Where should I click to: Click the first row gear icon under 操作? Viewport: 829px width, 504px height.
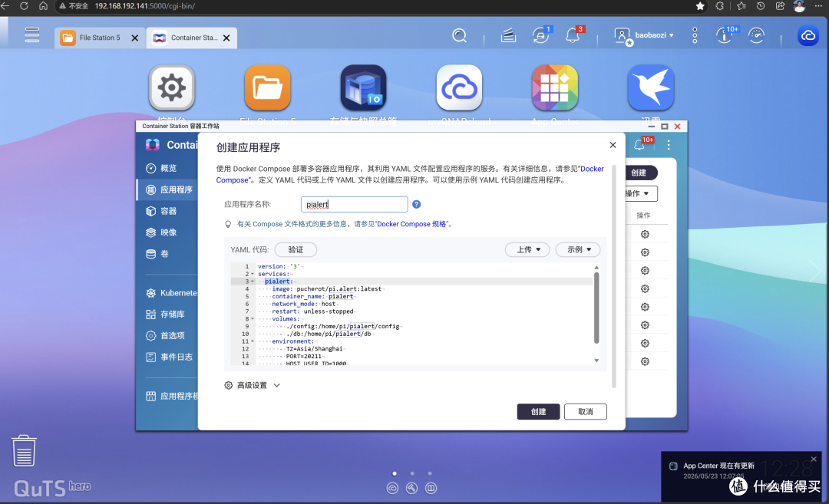click(645, 234)
